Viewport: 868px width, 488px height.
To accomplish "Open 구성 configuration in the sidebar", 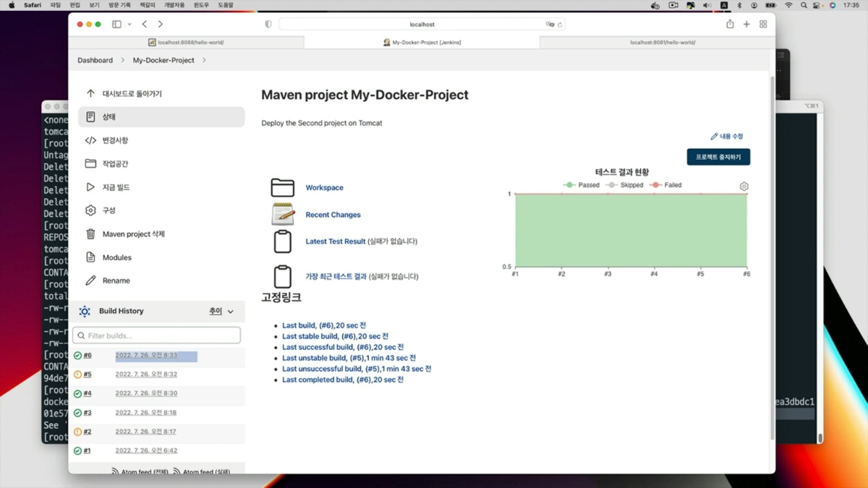I will pyautogui.click(x=109, y=210).
